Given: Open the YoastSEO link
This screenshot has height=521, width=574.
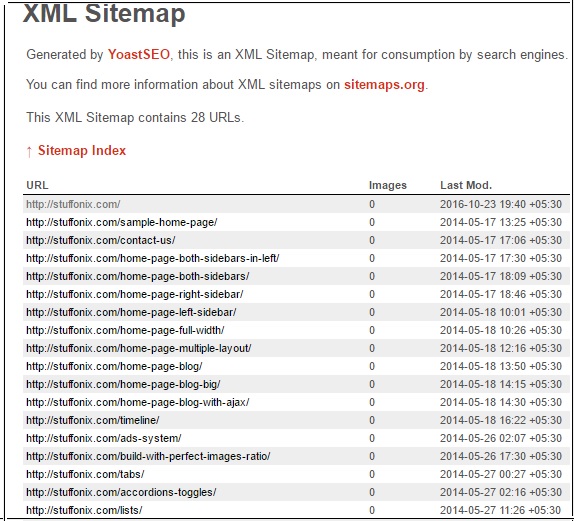Looking at the screenshot, I should 139,55.
